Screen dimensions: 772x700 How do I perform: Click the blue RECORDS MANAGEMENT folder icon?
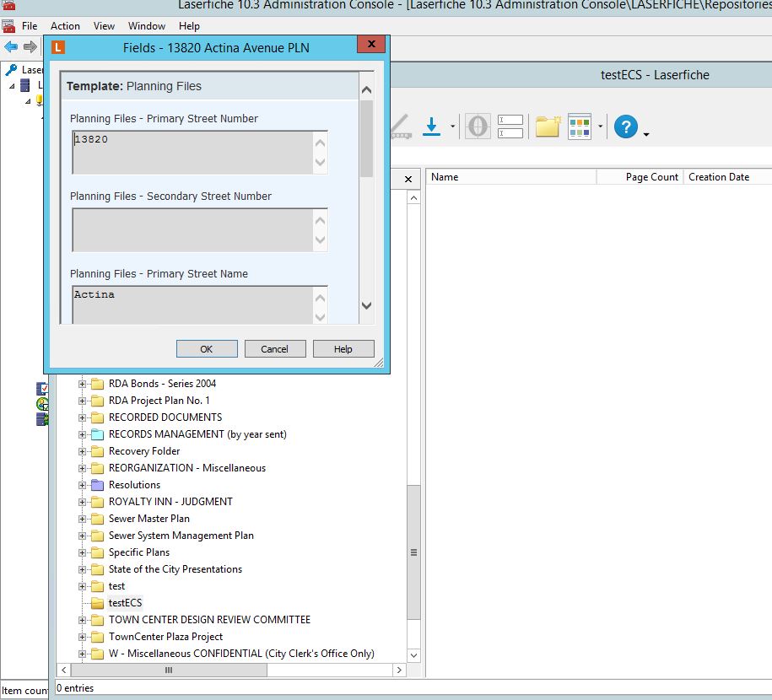coord(98,434)
